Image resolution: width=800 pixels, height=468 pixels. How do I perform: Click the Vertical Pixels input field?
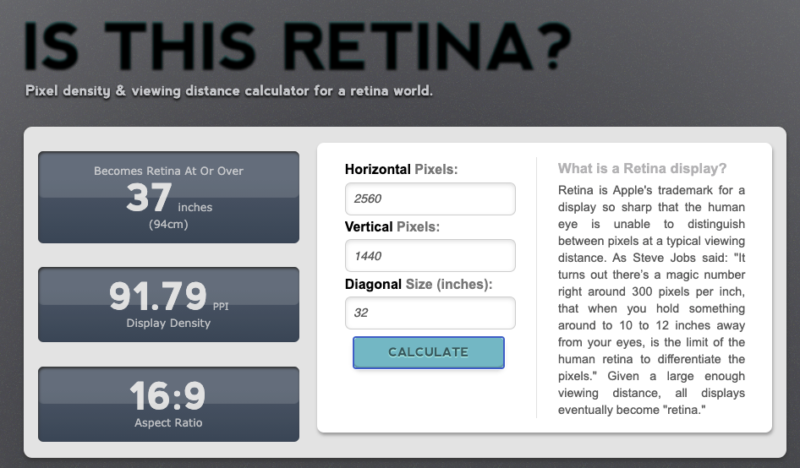[429, 256]
